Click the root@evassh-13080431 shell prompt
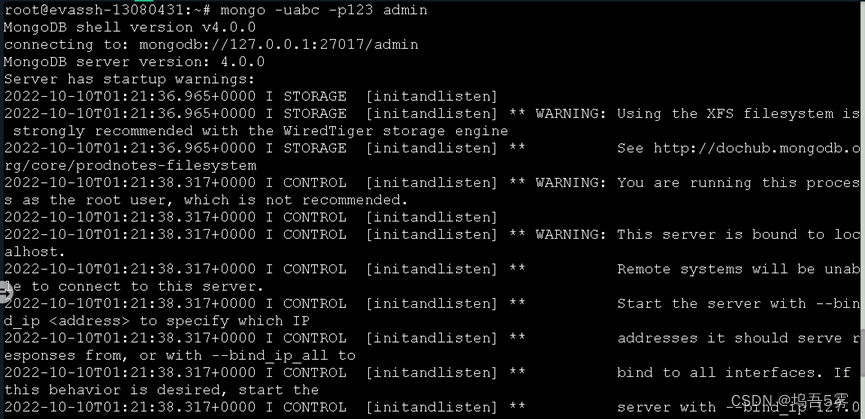 108,10
